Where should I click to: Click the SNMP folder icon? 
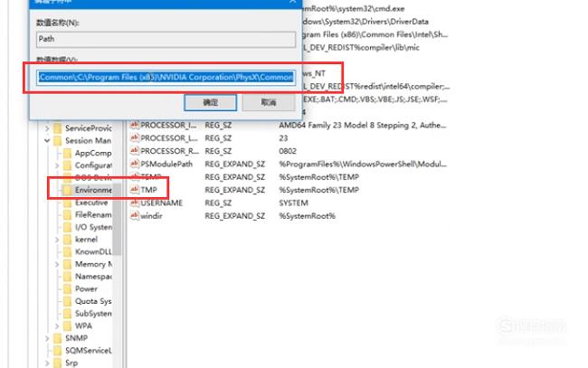(58, 338)
